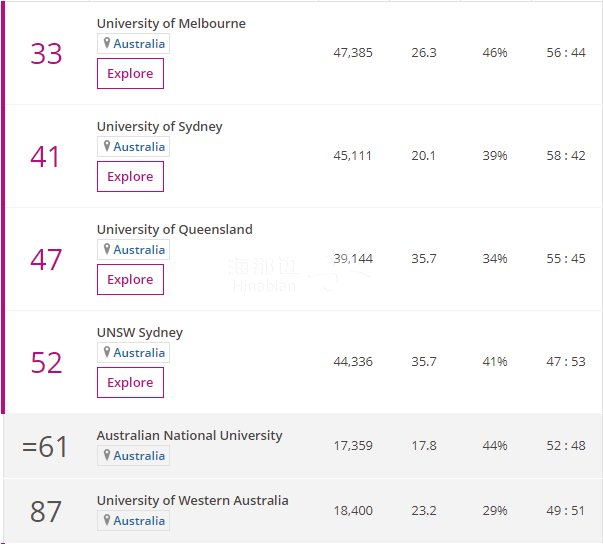The image size is (603, 544).
Task: Click the international percentage 46%
Action: tap(495, 53)
